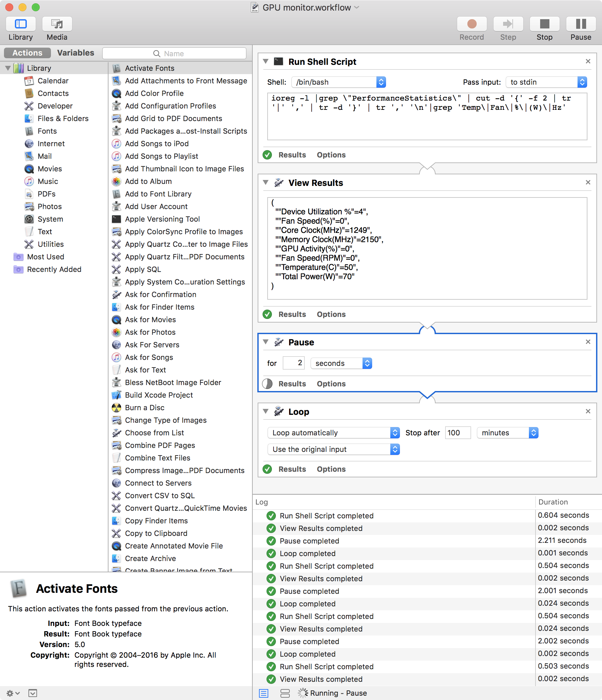The image size is (602, 700).
Task: Show the variables split view icon
Action: click(x=285, y=693)
